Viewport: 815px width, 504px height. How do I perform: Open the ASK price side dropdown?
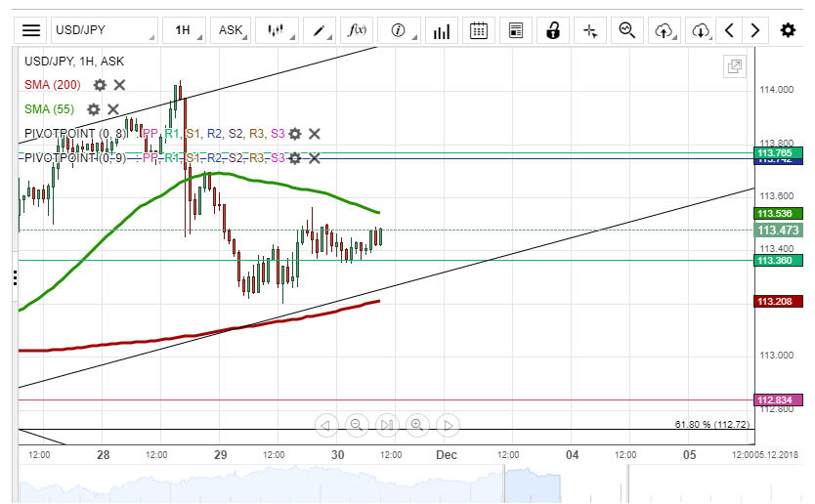point(231,30)
